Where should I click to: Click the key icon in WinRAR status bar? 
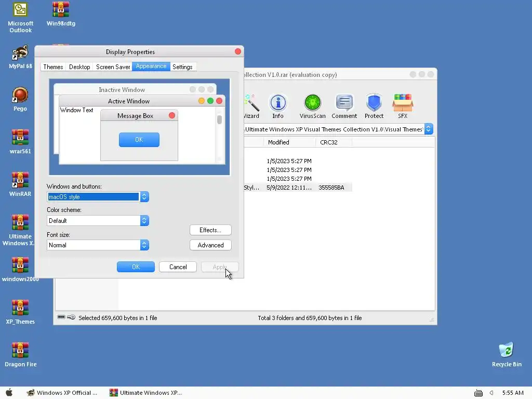point(71,317)
